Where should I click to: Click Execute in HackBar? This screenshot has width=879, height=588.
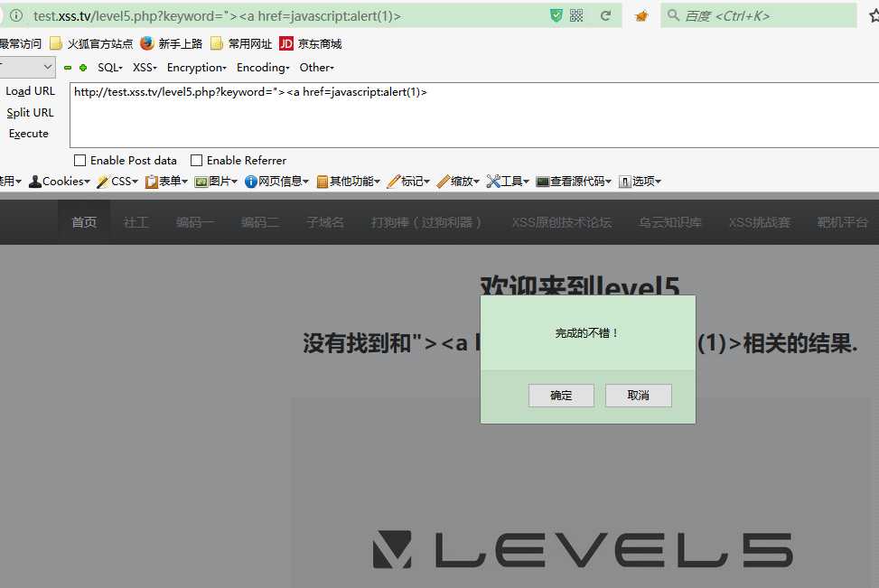pos(29,134)
